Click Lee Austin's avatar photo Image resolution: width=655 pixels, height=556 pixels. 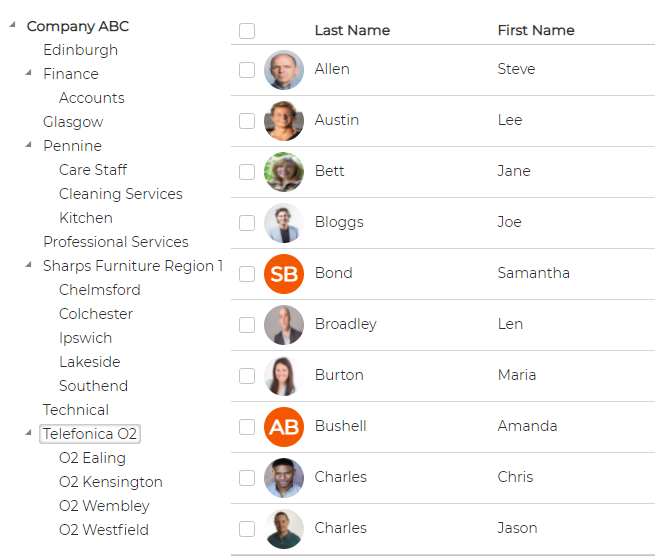(284, 121)
